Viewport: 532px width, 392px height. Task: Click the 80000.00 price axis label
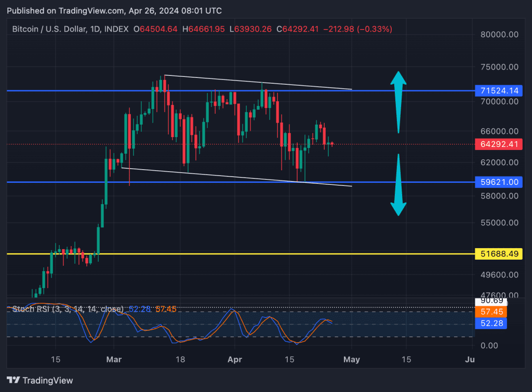(x=499, y=35)
